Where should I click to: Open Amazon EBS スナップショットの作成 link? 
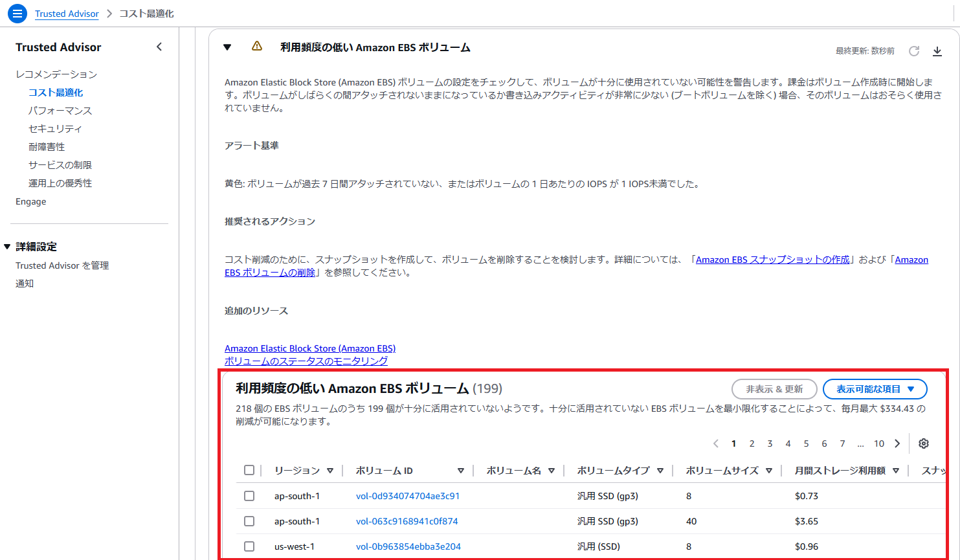pyautogui.click(x=773, y=260)
